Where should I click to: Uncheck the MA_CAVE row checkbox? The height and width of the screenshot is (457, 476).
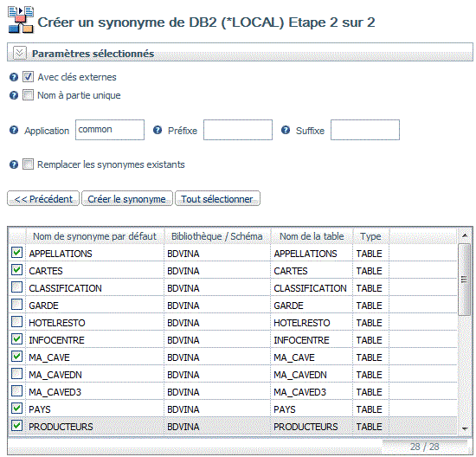point(16,357)
